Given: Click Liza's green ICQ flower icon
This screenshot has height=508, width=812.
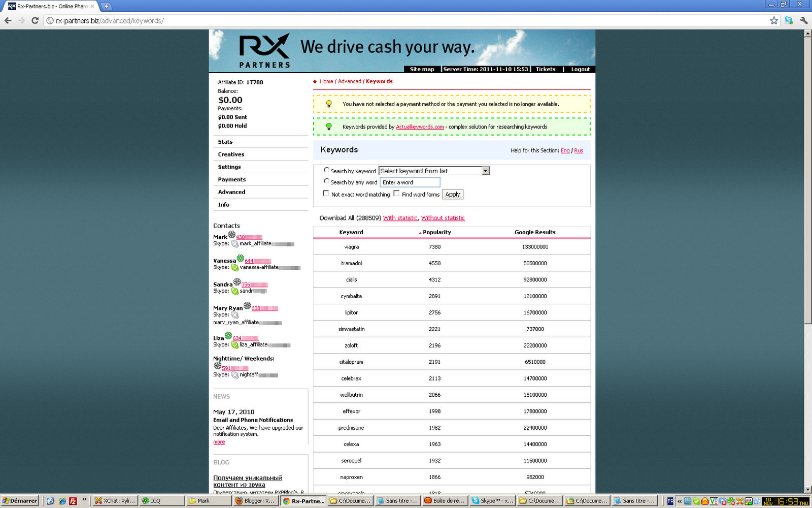Looking at the screenshot, I should pos(228,336).
